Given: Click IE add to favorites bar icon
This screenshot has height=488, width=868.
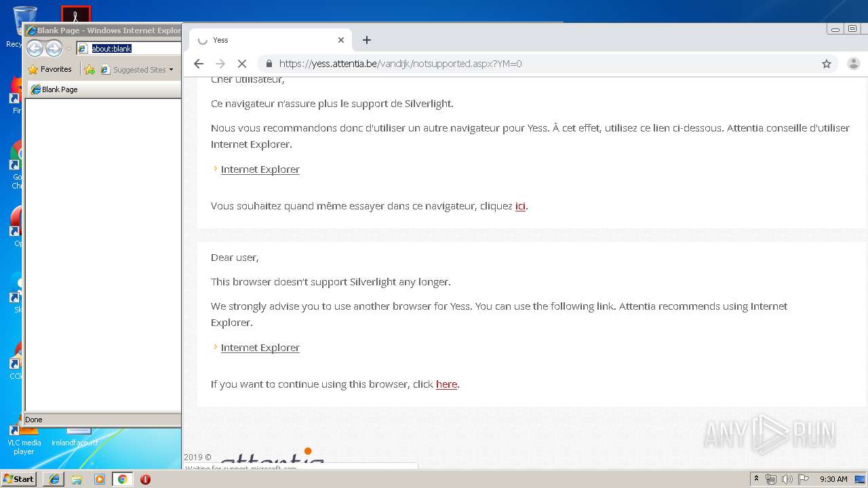Looking at the screenshot, I should pos(90,70).
